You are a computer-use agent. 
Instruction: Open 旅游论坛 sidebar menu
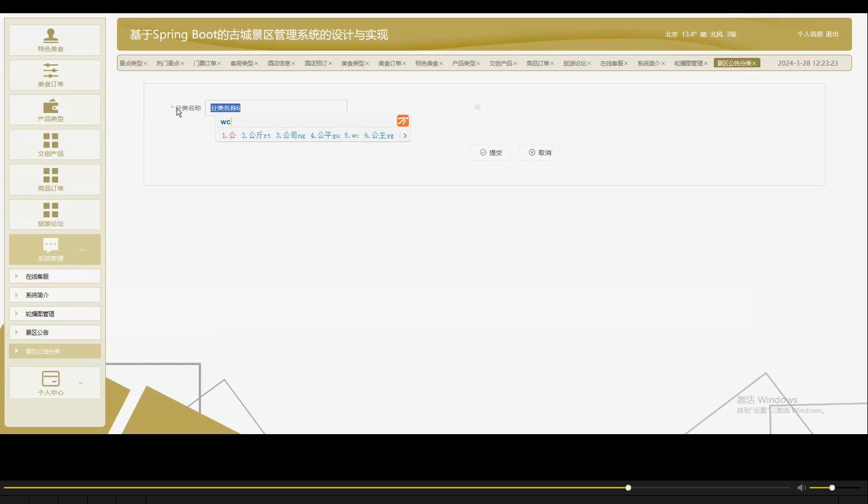(54, 215)
